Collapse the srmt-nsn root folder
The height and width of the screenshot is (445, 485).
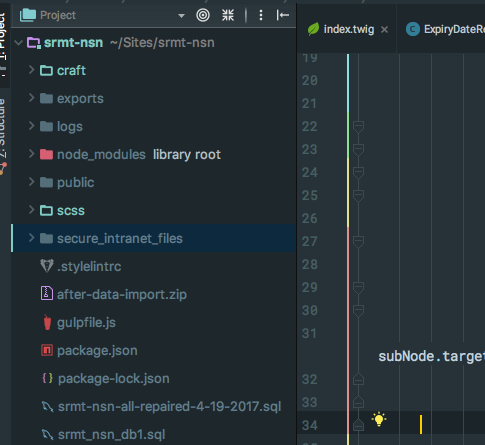[x=18, y=43]
